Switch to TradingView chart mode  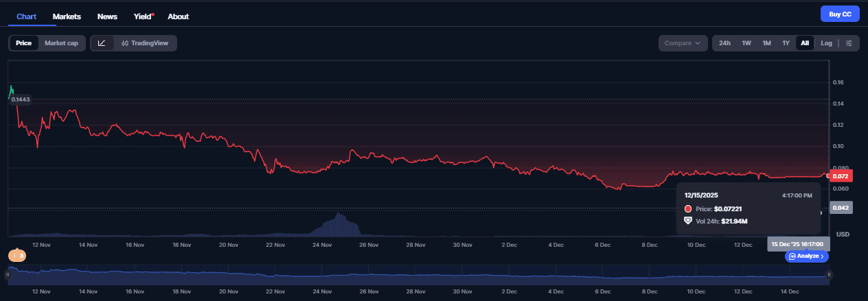144,43
